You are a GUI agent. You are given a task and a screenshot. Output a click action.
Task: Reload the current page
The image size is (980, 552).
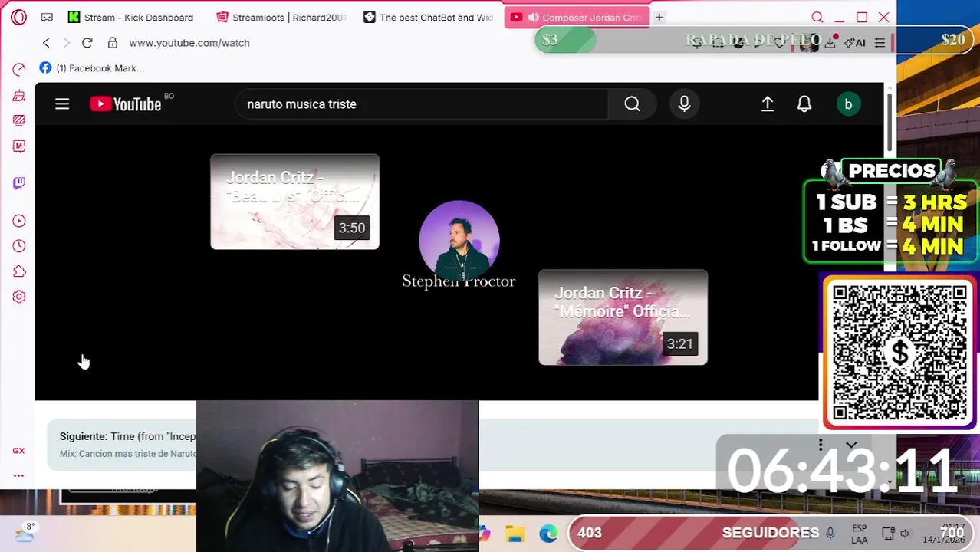click(x=87, y=43)
